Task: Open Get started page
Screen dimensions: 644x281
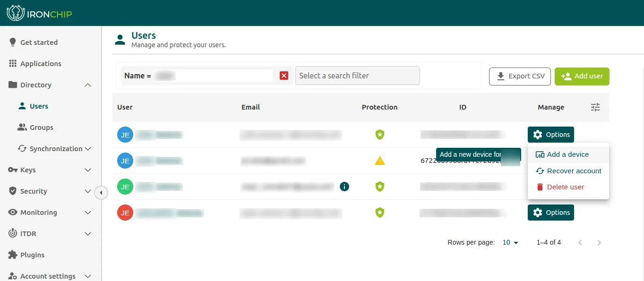Action: 34,43
